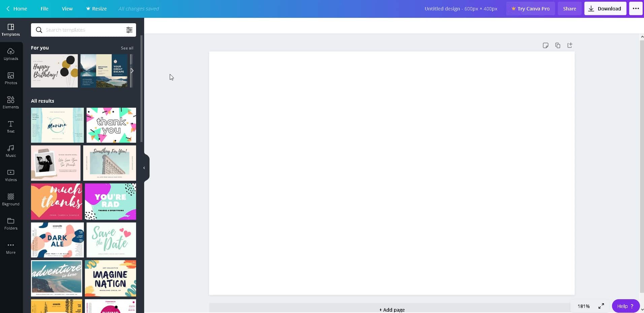Viewport: 644px width, 313px height.
Task: Open the Help button
Action: click(625, 306)
